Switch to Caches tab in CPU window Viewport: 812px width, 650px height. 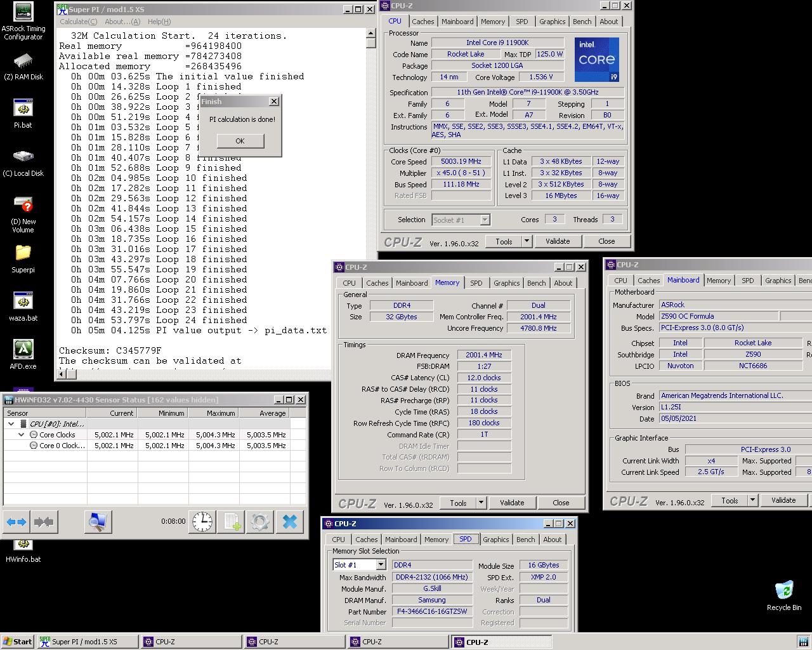(422, 22)
